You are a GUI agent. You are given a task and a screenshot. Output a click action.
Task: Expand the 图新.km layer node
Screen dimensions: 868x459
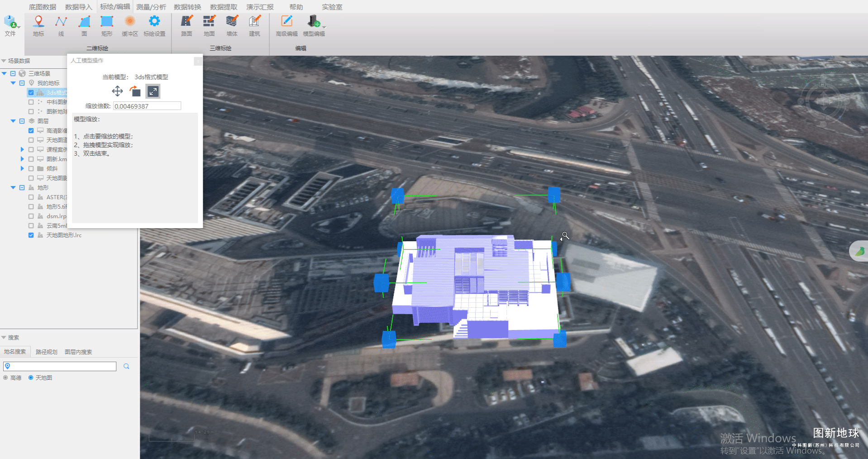[x=22, y=159]
